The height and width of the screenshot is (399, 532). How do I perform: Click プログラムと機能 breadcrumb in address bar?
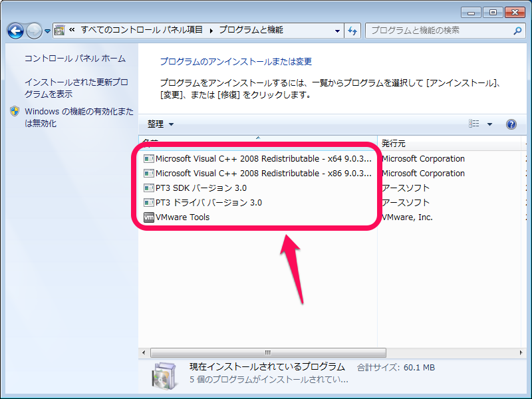(251, 30)
